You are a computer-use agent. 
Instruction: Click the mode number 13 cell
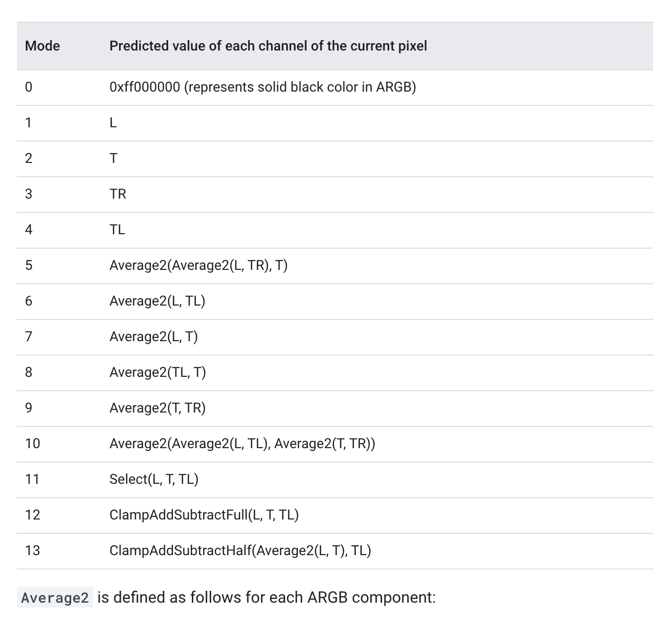coord(33,551)
